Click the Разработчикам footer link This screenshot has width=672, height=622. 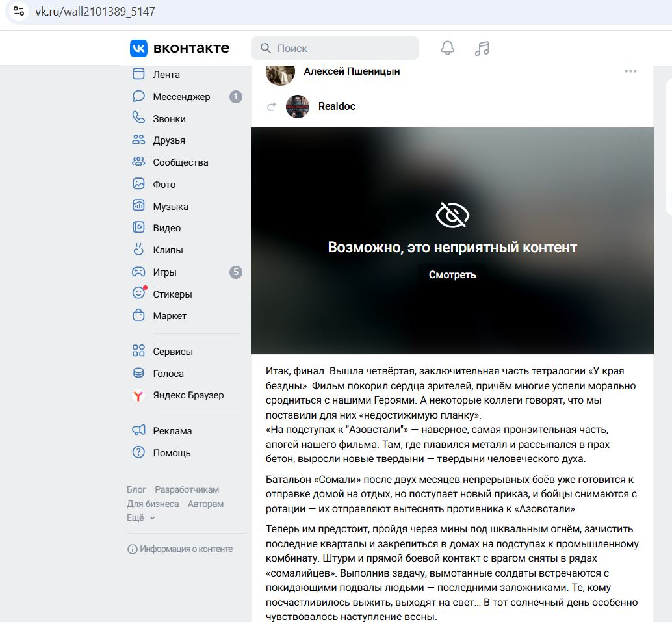click(x=187, y=489)
